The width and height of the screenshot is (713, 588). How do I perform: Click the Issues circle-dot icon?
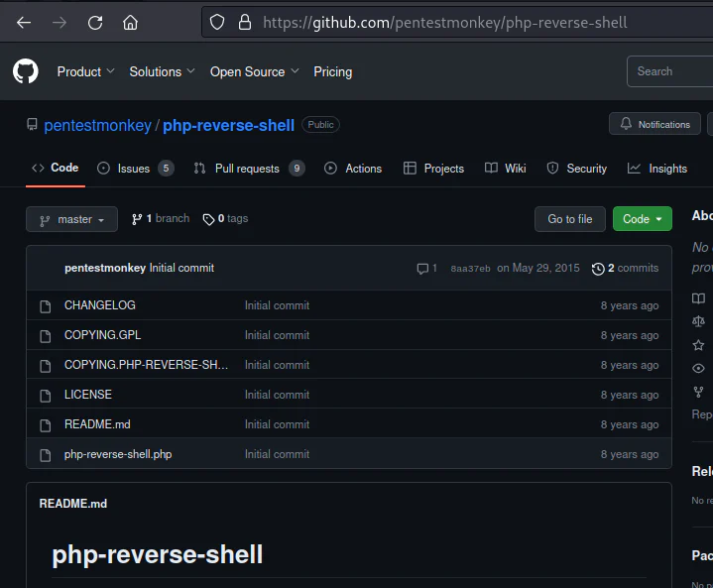pyautogui.click(x=103, y=169)
